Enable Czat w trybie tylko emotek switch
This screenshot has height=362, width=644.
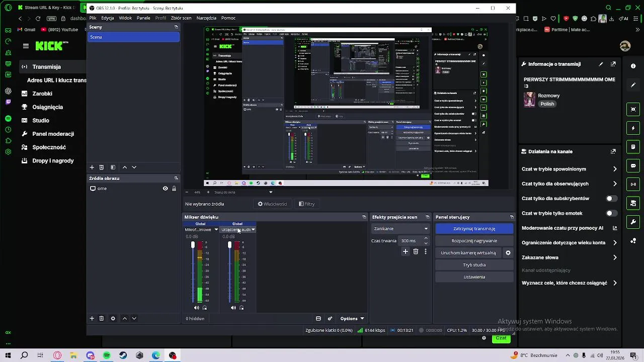point(611,213)
